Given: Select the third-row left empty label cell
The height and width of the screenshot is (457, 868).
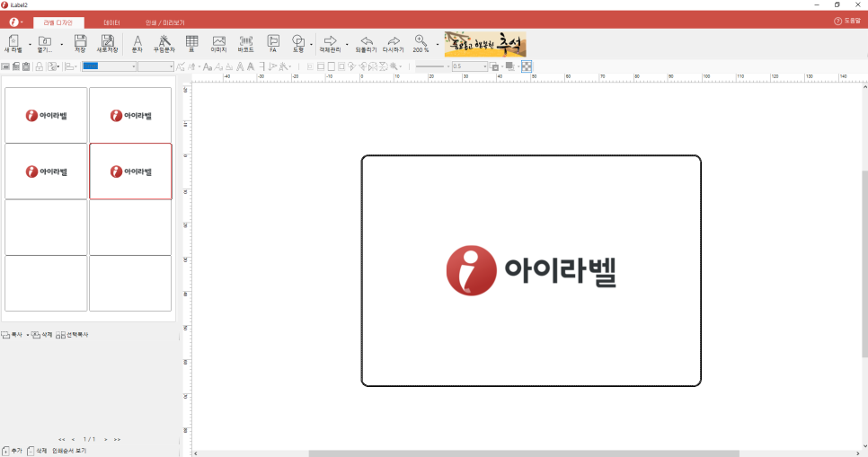Looking at the screenshot, I should (x=46, y=227).
